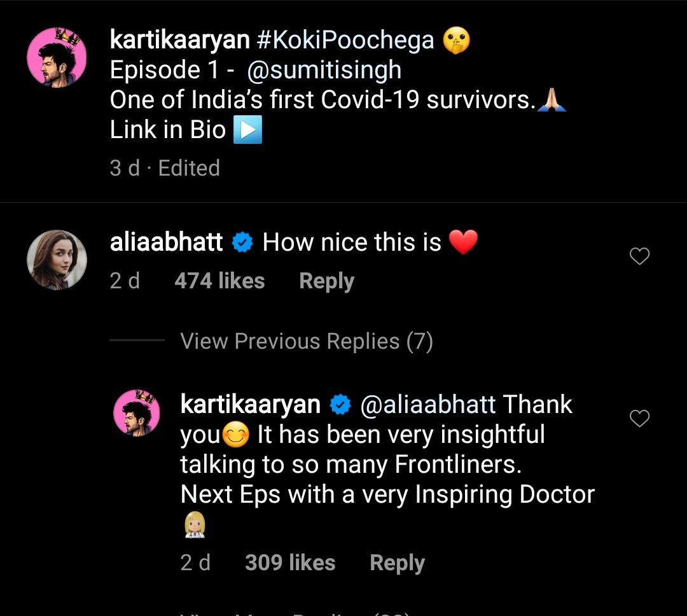Reply to aliaabhatt's comment
The height and width of the screenshot is (616, 687).
326,281
